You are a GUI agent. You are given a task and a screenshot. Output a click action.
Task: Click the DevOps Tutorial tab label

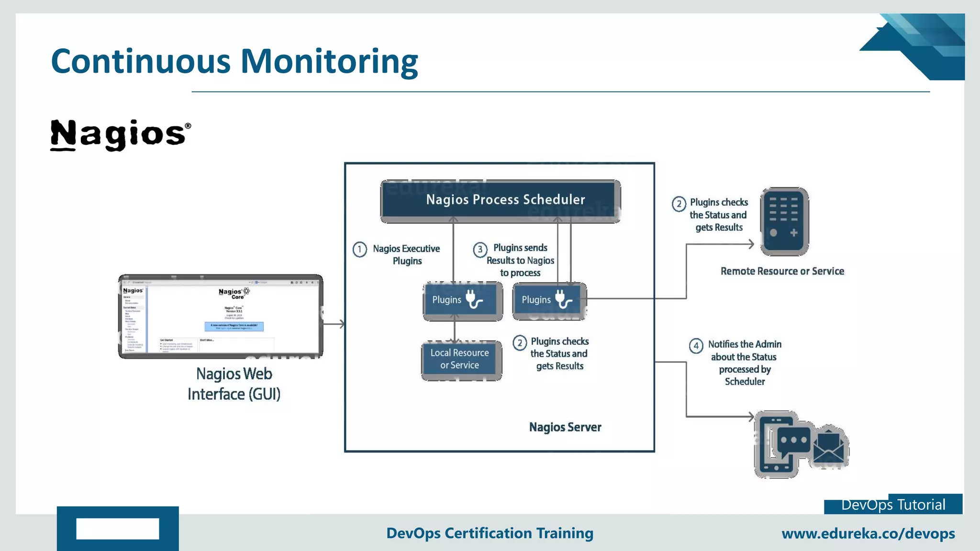point(893,505)
